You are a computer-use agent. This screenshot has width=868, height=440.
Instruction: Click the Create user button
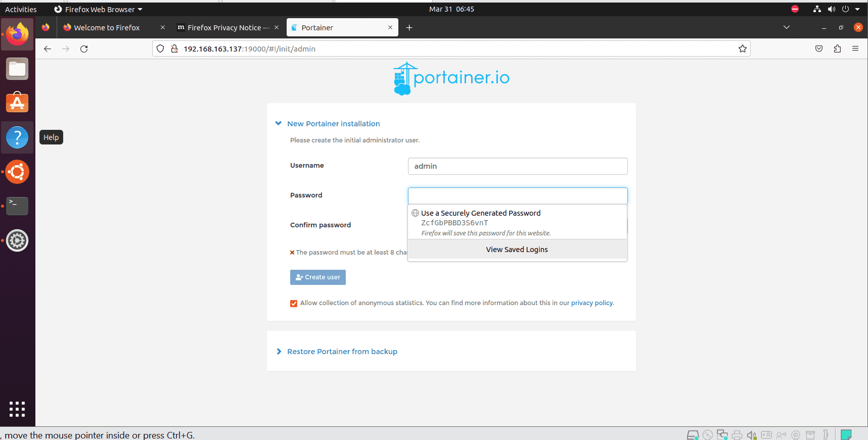coord(318,277)
